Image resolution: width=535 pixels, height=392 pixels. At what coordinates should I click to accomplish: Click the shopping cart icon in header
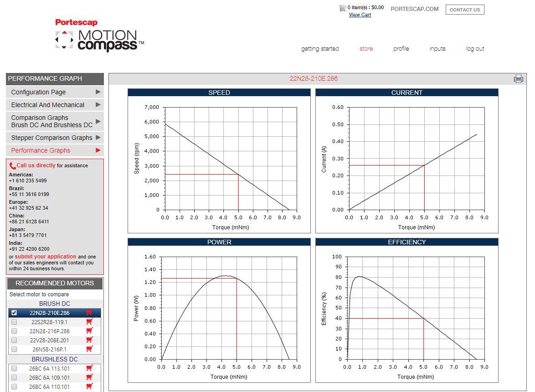[342, 8]
